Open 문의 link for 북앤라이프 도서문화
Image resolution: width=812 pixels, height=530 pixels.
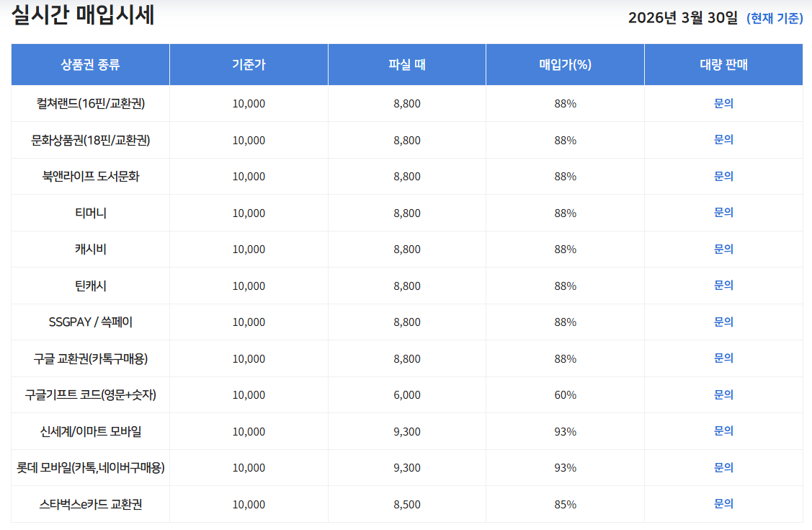(723, 176)
